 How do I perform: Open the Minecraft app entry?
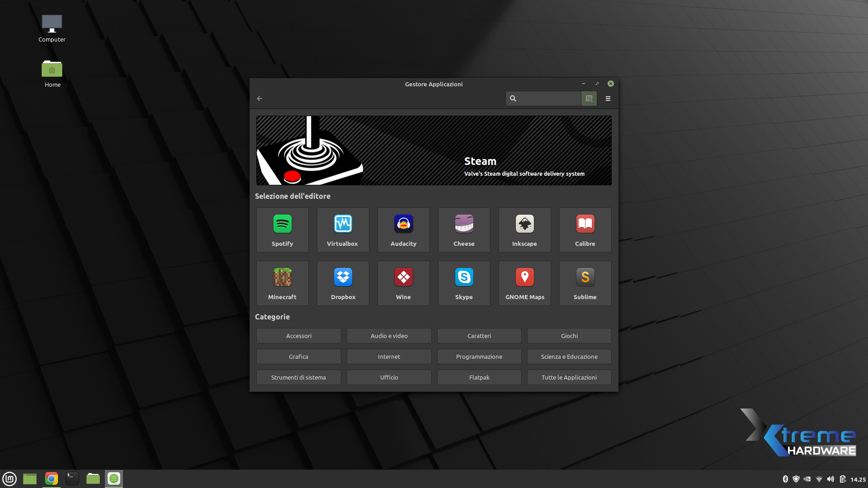[x=282, y=283]
